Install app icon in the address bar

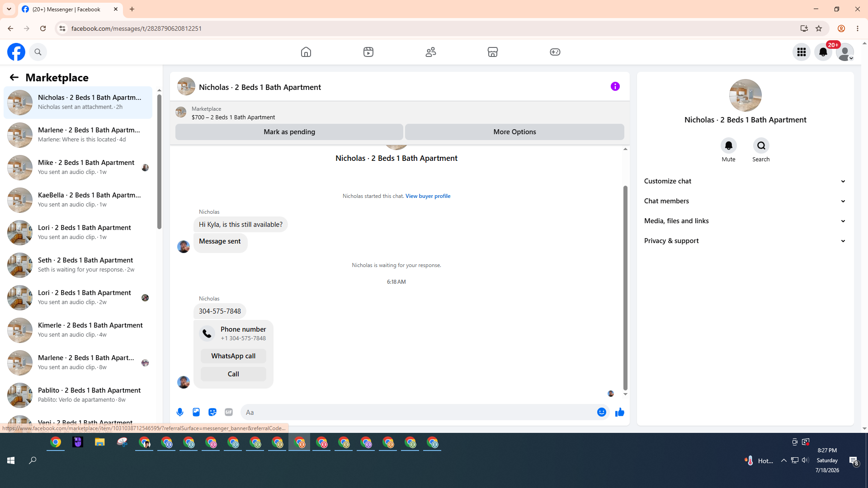[x=804, y=28]
